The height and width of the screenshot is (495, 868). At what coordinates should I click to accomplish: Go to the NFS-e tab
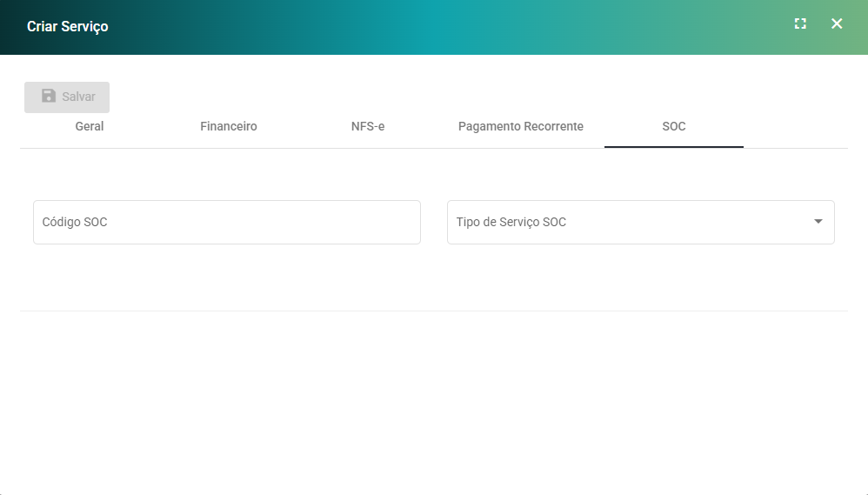tap(368, 126)
